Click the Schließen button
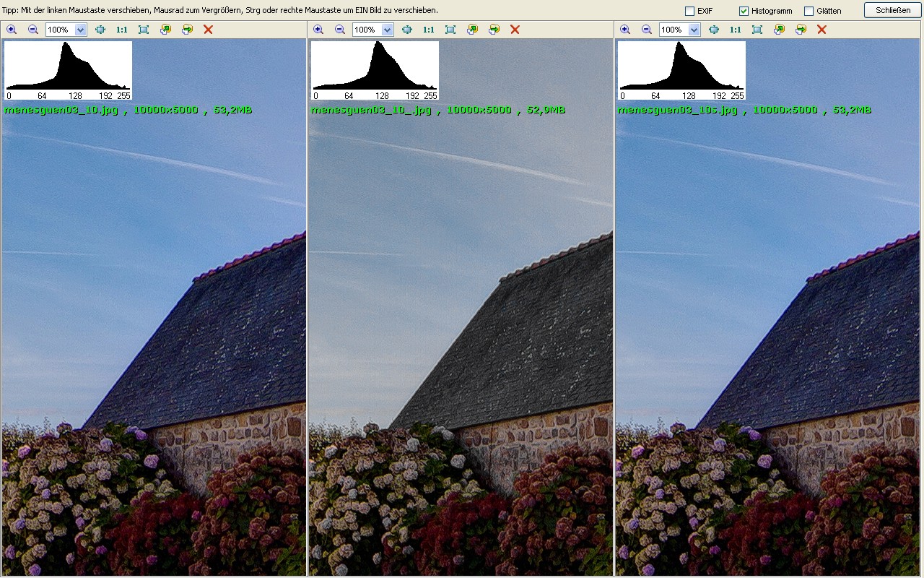 (x=892, y=10)
